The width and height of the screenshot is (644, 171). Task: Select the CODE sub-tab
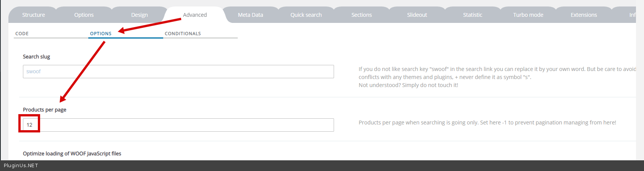22,34
